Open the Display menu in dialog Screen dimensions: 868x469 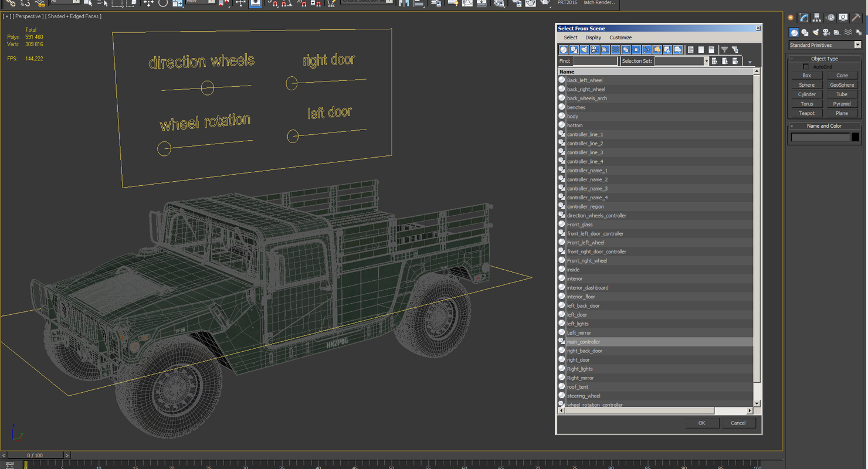click(593, 38)
